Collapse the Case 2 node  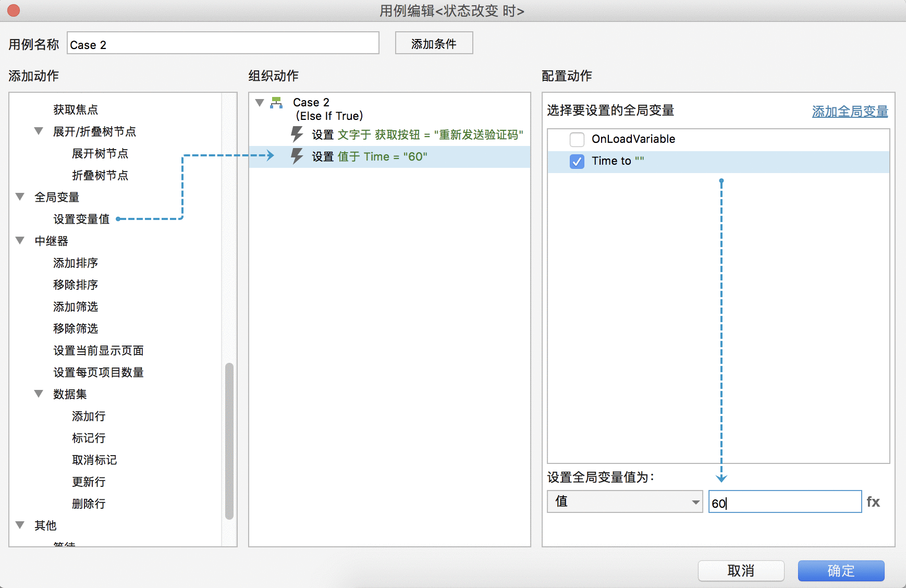coord(260,102)
